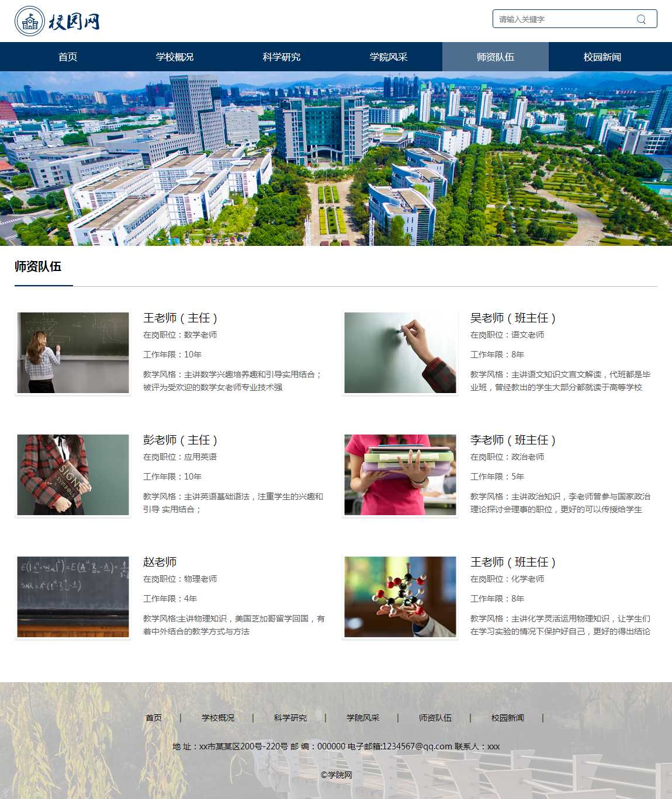Open 学院风采 from the top menu
This screenshot has height=799, width=672.
[389, 57]
